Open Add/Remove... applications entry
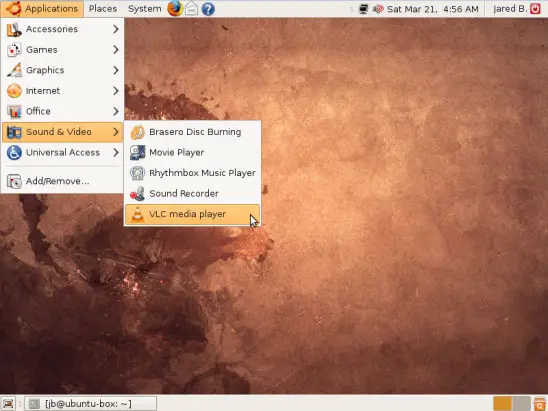 [x=62, y=181]
